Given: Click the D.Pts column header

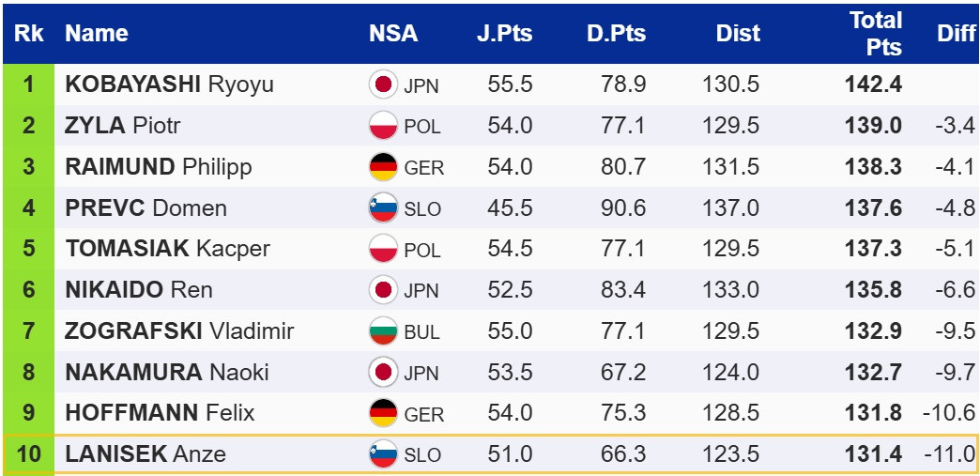Looking at the screenshot, I should tap(616, 34).
